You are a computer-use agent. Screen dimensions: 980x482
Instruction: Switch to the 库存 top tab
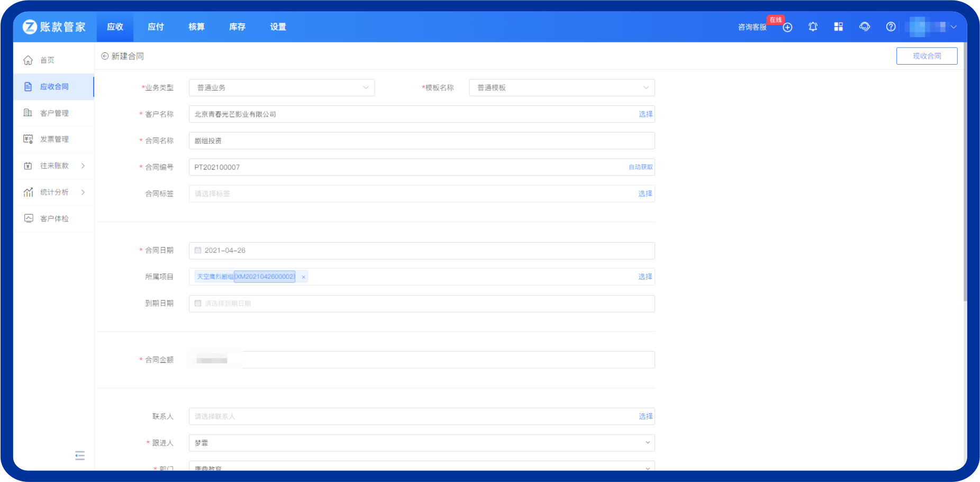237,26
